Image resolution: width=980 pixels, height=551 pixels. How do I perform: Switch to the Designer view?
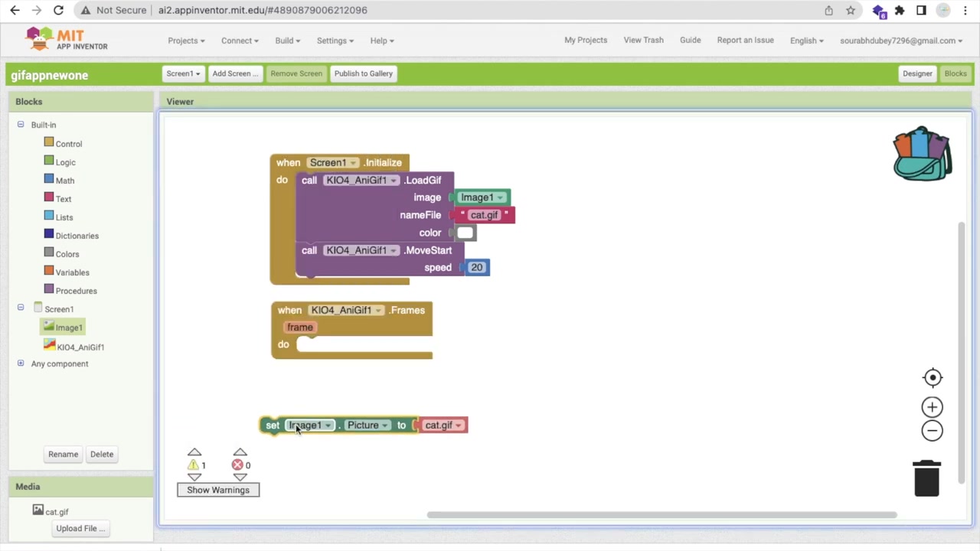[917, 73]
